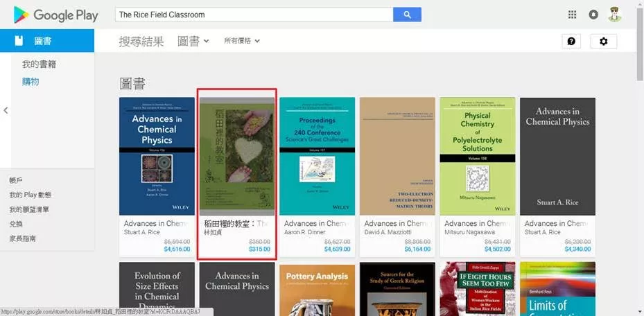Click the $4,639.00 price button
The width and height of the screenshot is (644, 316).
(x=337, y=249)
